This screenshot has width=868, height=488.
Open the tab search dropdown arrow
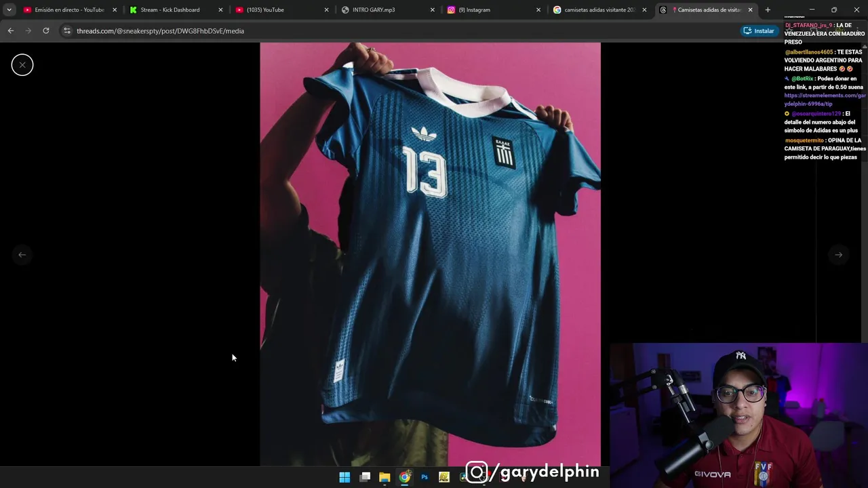[9, 9]
